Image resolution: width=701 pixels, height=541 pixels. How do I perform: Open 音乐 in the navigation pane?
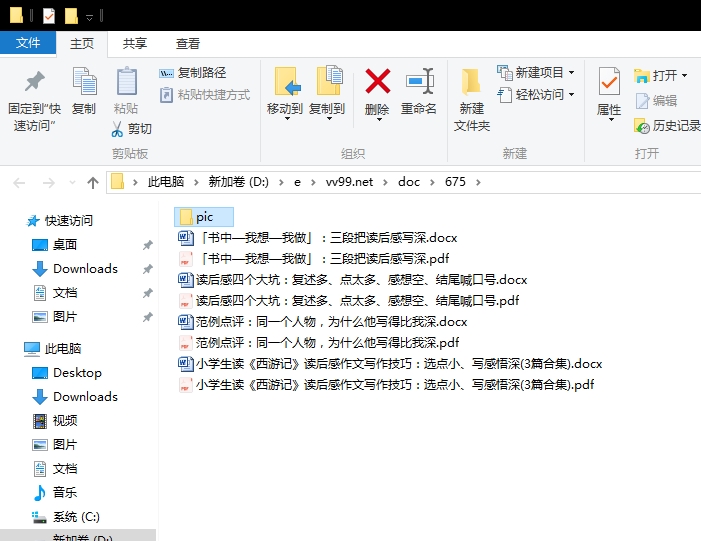(55, 492)
